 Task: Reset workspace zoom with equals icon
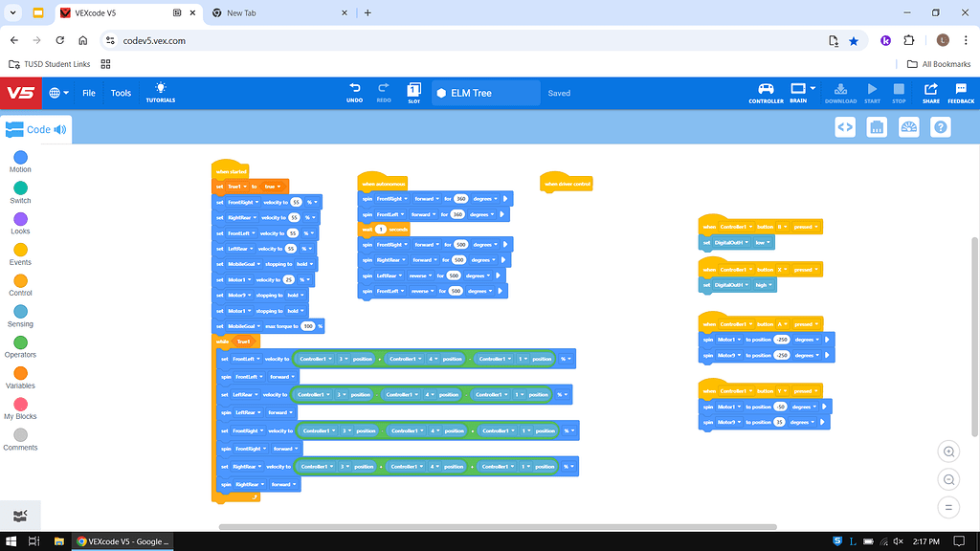click(948, 507)
